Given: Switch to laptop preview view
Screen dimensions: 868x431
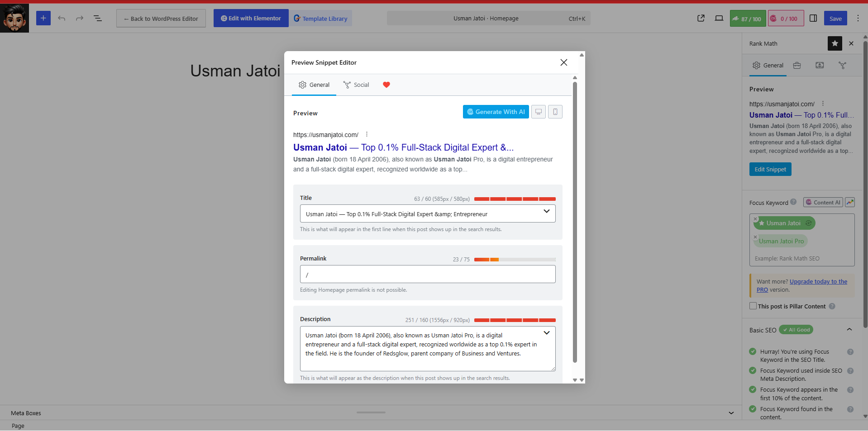Looking at the screenshot, I should click(x=719, y=19).
